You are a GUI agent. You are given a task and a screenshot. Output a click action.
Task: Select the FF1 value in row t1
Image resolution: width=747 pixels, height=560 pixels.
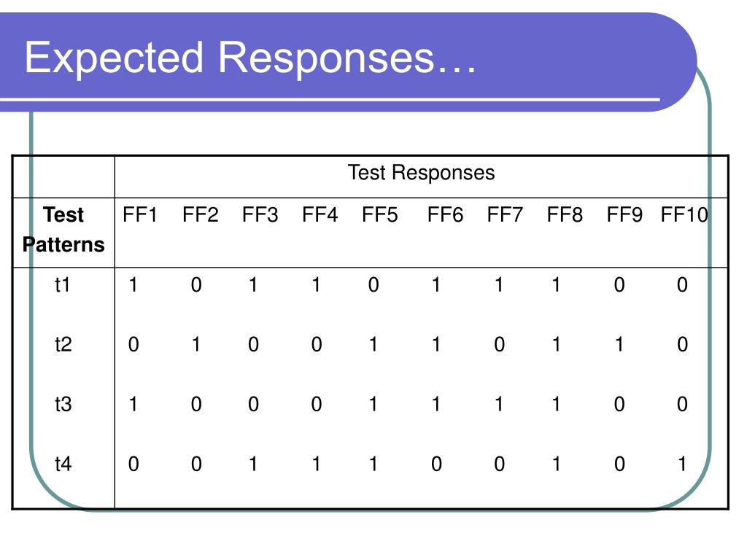[x=133, y=285]
